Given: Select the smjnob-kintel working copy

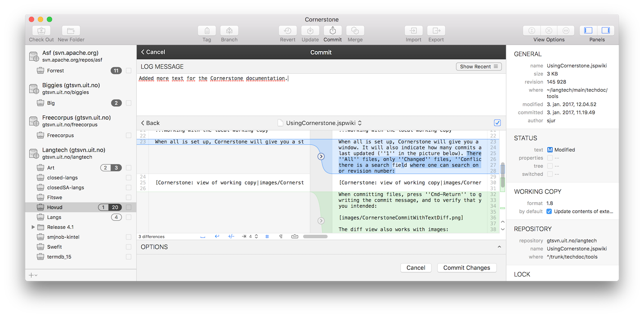Looking at the screenshot, I should [63, 237].
